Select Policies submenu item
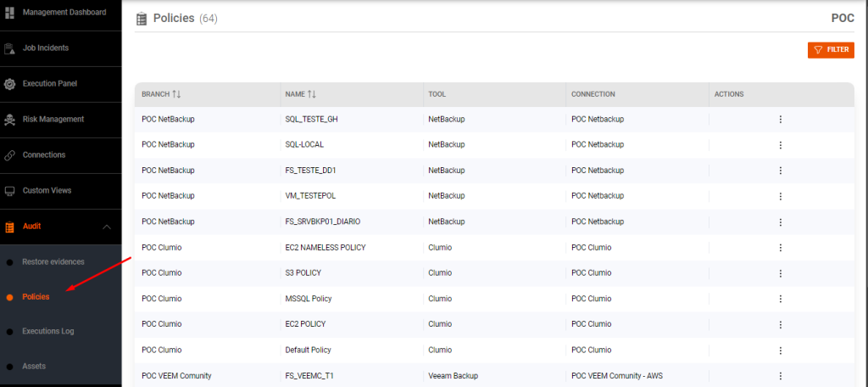868x387 pixels. [36, 297]
